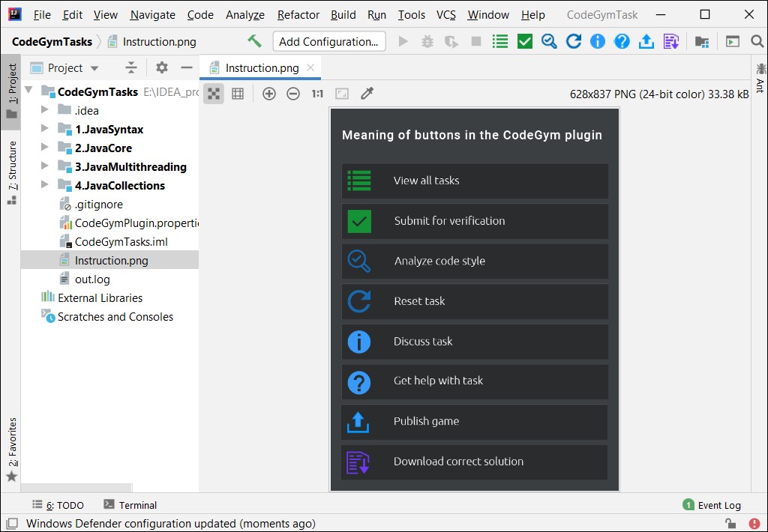Image resolution: width=768 pixels, height=532 pixels.
Task: Click the Project panel settings gear
Action: 162,67
